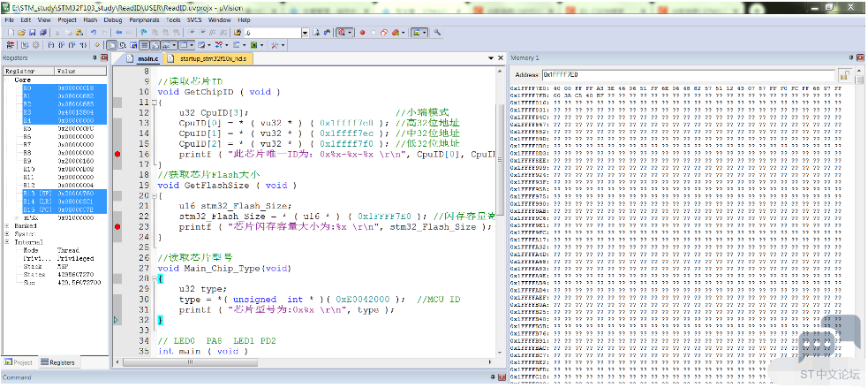Screen dimensions: 868x388
Task: Lock Memory 1 window updates
Action: [845, 75]
